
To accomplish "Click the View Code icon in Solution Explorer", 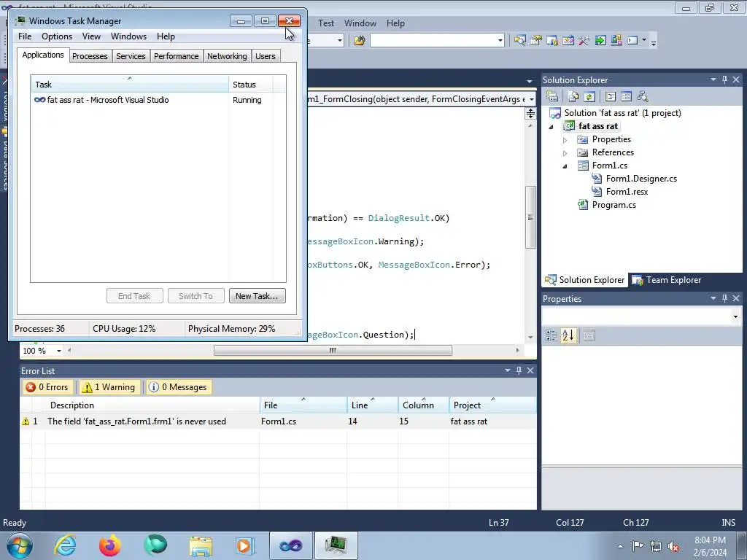I will point(611,97).
